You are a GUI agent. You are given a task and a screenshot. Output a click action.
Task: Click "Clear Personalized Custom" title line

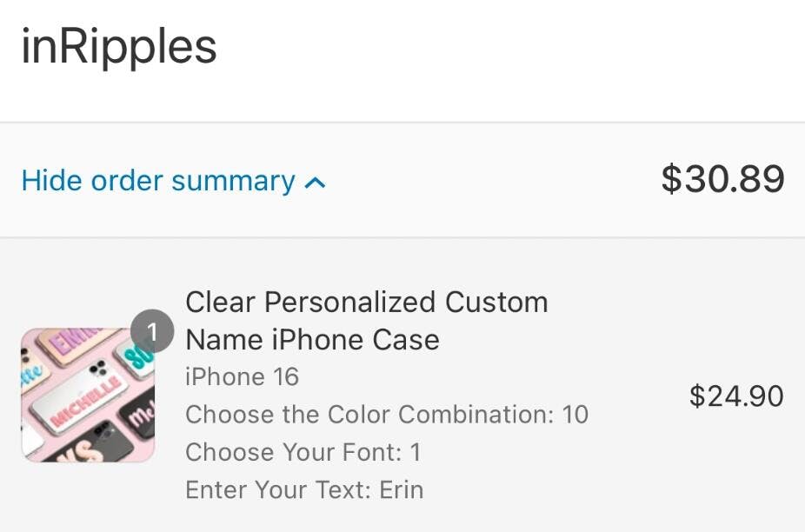click(366, 303)
